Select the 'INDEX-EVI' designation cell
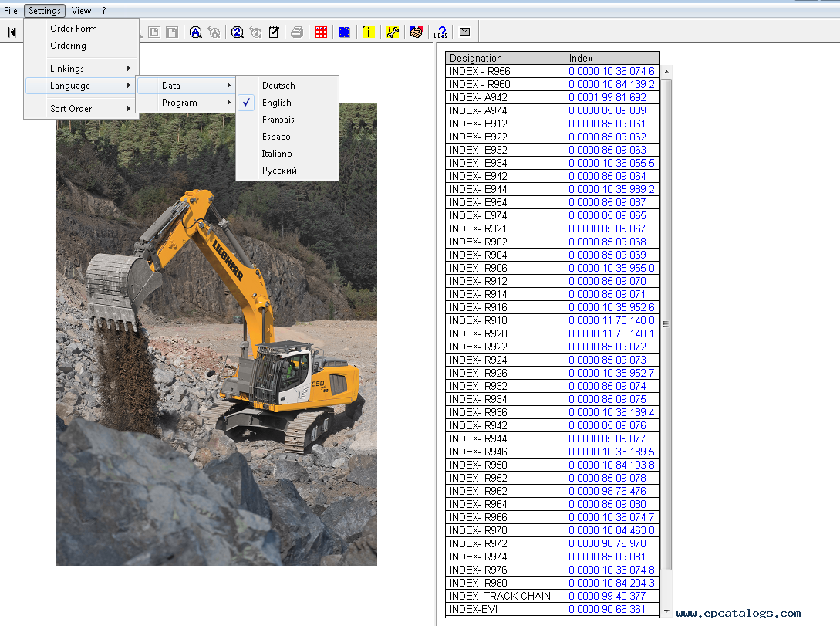The height and width of the screenshot is (626, 840). click(x=505, y=609)
